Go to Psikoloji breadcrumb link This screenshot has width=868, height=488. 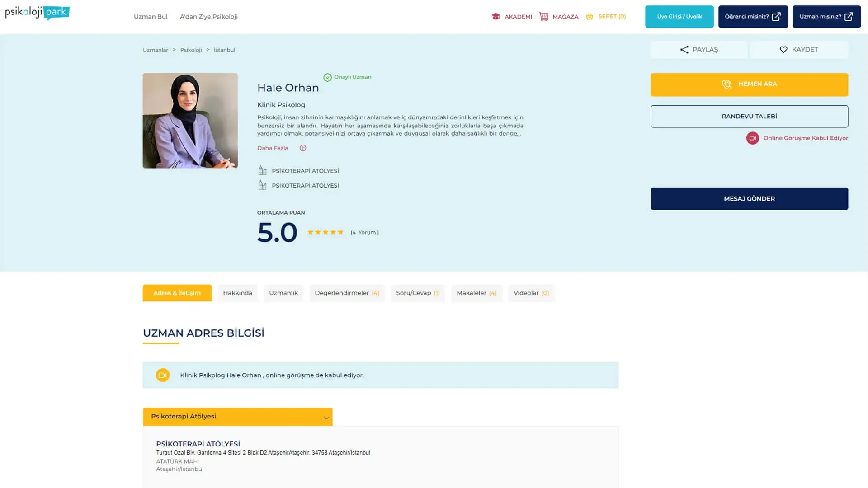pyautogui.click(x=191, y=50)
